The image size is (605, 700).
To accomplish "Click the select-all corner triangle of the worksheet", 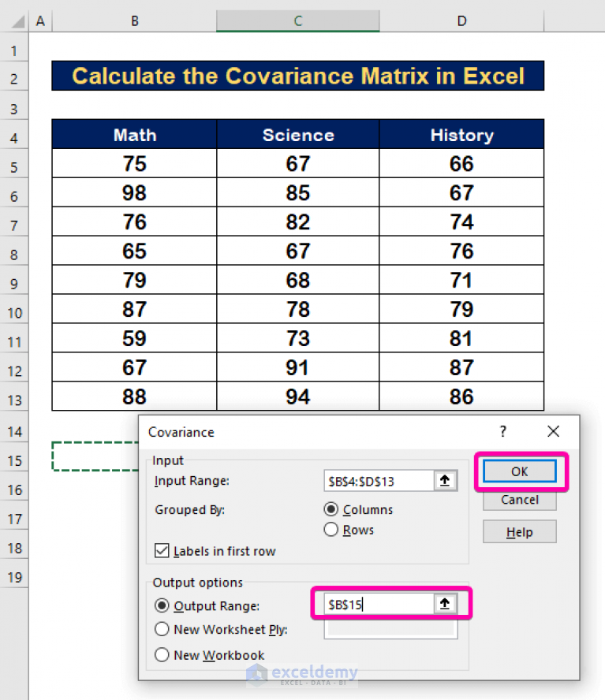I will (x=18, y=21).
